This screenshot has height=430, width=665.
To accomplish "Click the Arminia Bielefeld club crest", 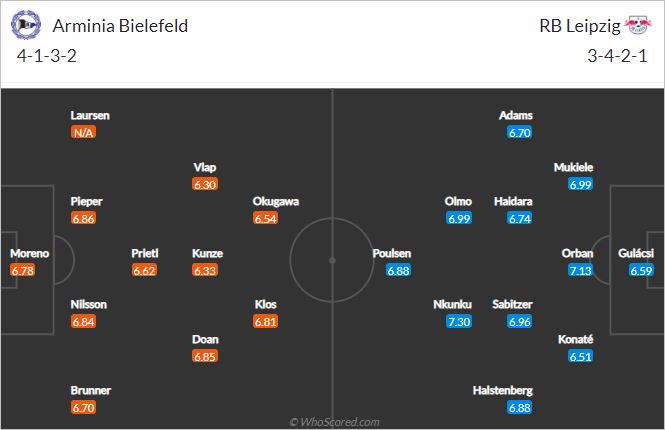I will pyautogui.click(x=26, y=25).
